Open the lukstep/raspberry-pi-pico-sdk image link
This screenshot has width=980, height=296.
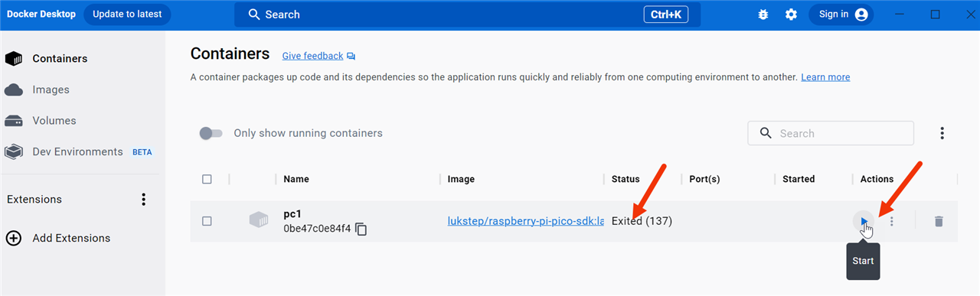tap(526, 221)
